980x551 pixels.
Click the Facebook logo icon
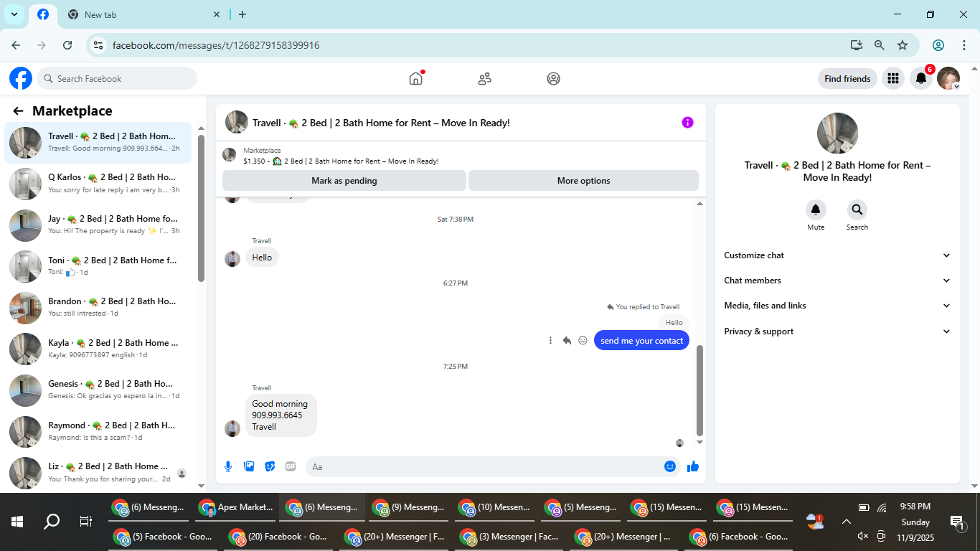click(21, 78)
